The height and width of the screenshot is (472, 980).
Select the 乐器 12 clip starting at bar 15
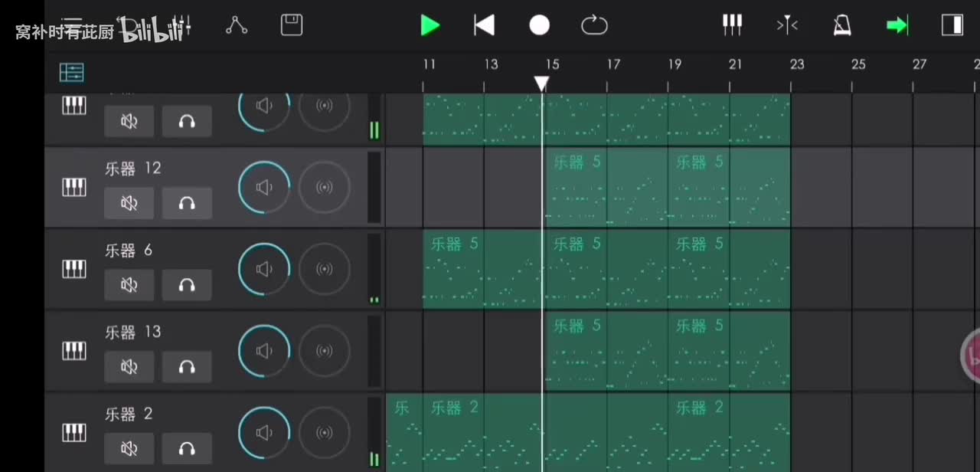click(x=606, y=187)
